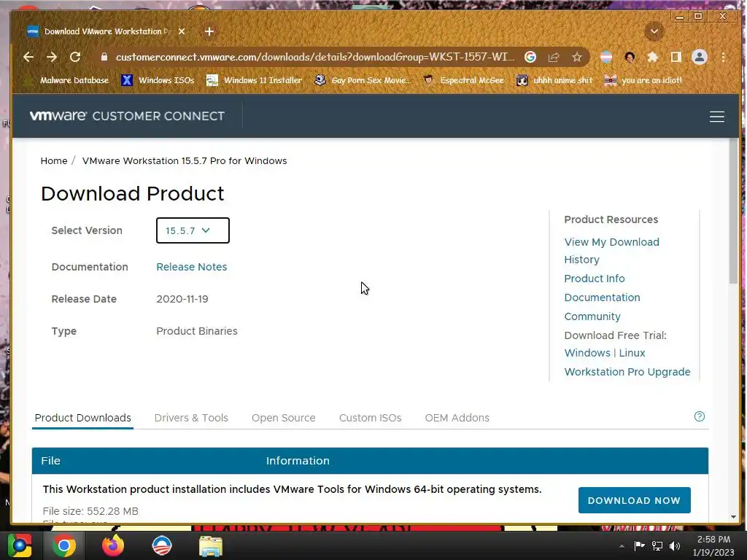Click the release date 2020-11-19 text
Image resolution: width=747 pixels, height=560 pixels.
[x=182, y=299]
